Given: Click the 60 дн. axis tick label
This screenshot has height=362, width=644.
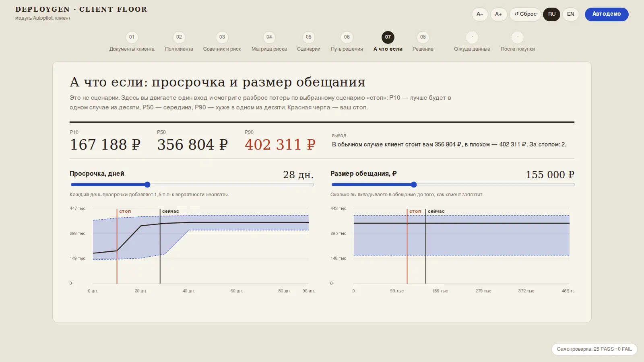Looking at the screenshot, I should click(236, 291).
